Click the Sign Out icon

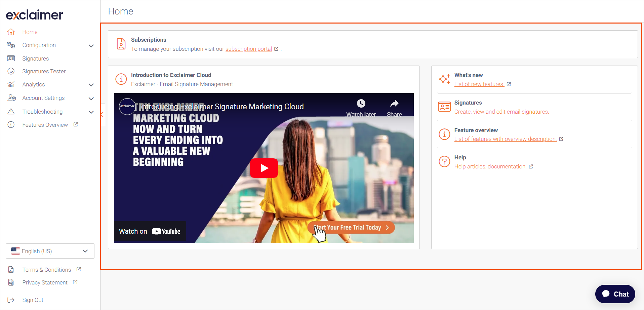tap(11, 300)
